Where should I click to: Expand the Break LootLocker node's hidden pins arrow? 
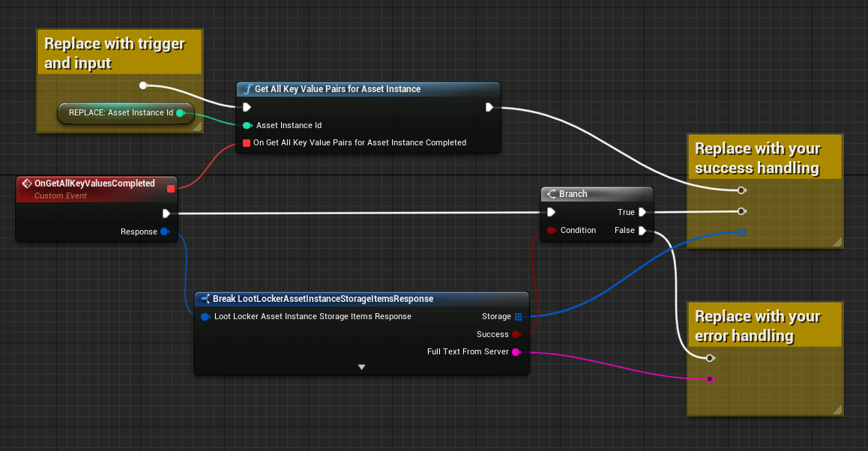click(x=361, y=367)
